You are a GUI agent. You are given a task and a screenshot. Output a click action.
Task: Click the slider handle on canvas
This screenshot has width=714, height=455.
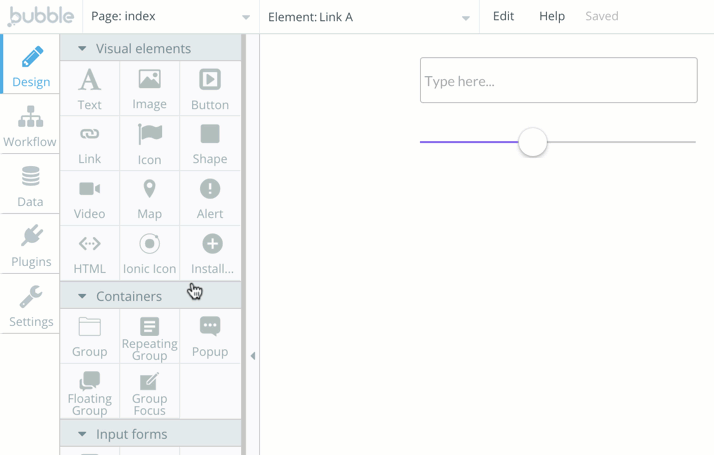coord(532,142)
